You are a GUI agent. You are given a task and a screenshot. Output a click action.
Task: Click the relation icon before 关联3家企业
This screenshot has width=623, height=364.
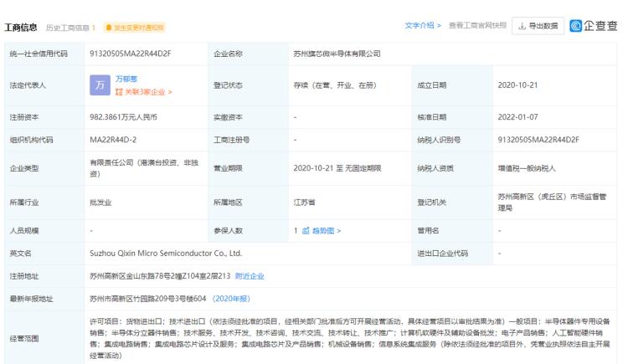119,92
